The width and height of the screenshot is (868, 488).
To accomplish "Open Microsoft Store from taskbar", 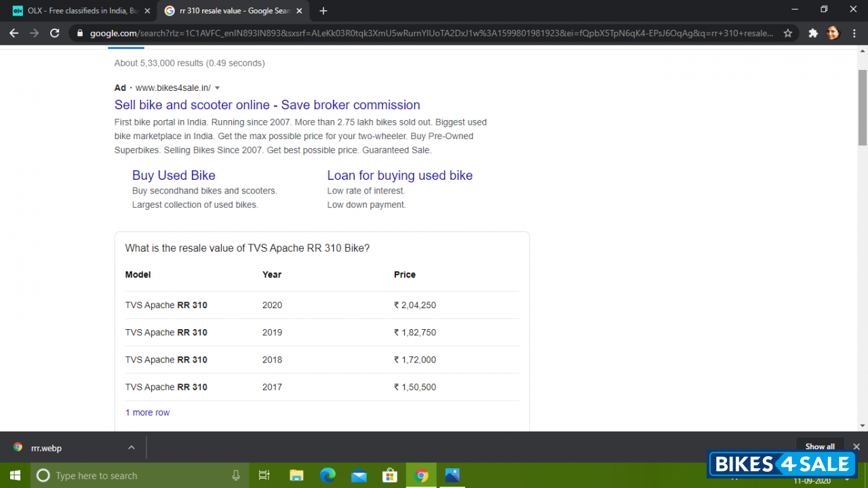I will pos(389,475).
